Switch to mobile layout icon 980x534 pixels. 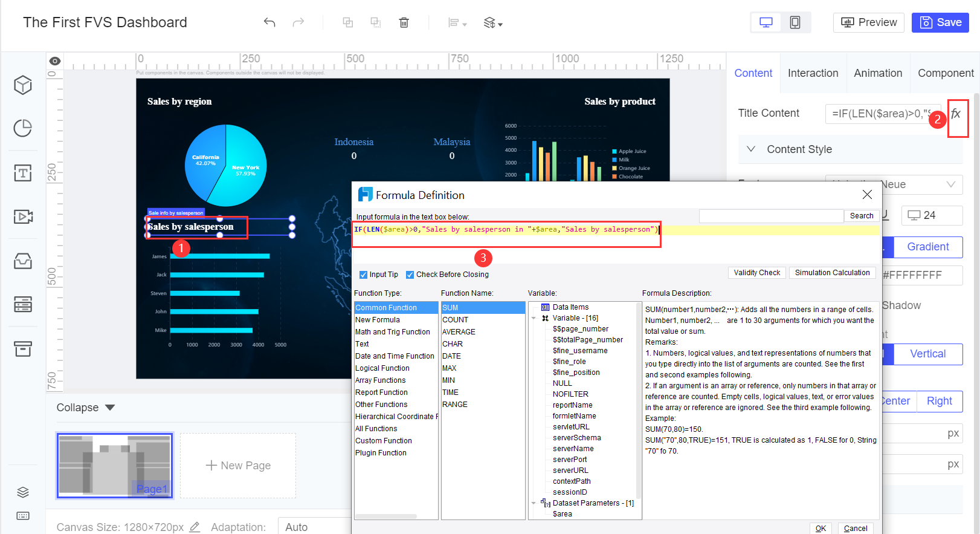click(x=795, y=22)
